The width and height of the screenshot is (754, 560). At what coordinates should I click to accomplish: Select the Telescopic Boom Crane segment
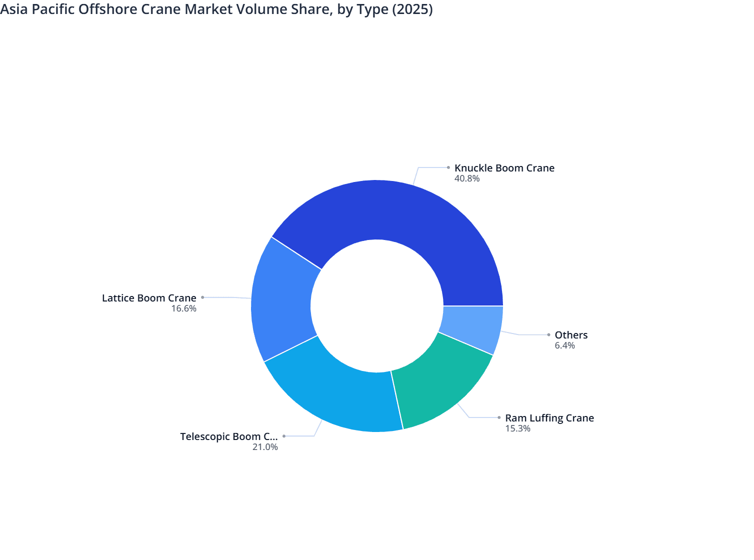[x=330, y=395]
